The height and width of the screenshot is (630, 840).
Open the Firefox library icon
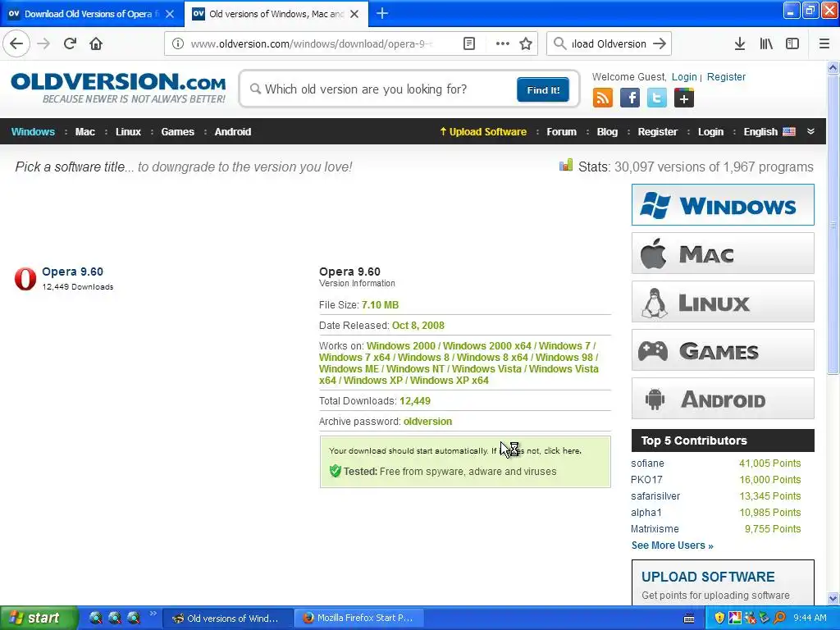tap(766, 44)
